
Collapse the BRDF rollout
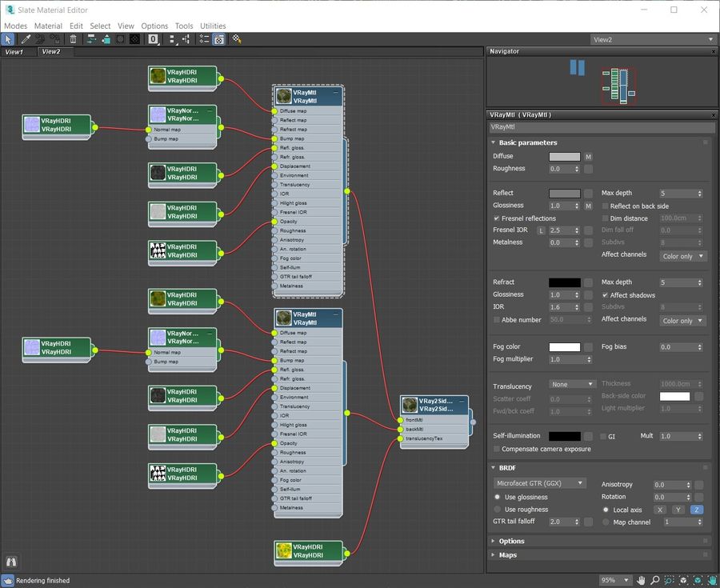[493, 468]
